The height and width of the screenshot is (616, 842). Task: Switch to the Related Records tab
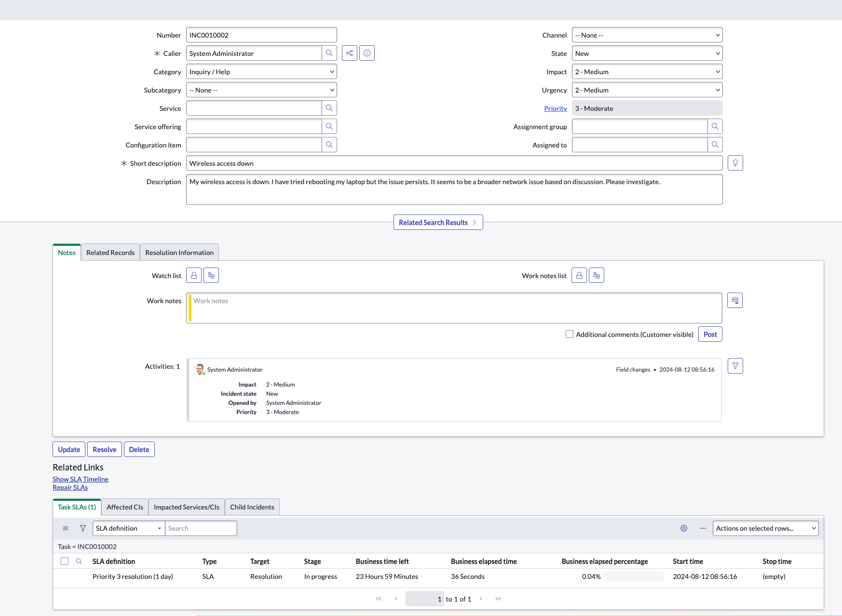tap(110, 252)
